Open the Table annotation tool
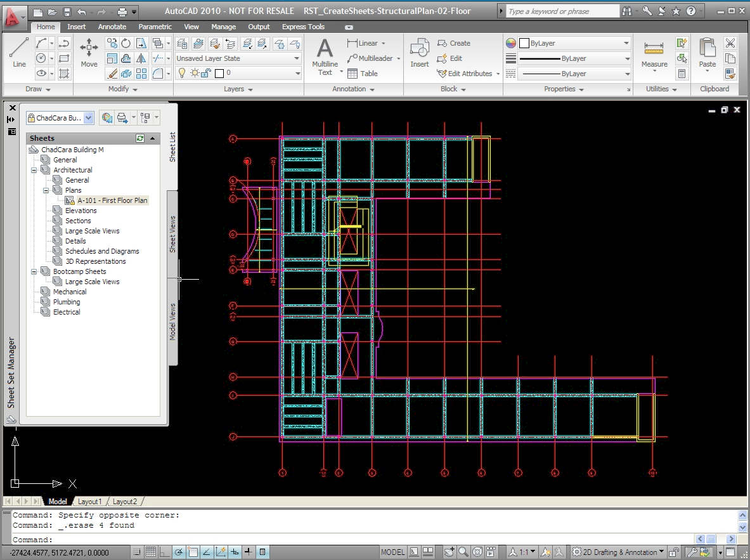This screenshot has width=750, height=560. pyautogui.click(x=363, y=74)
